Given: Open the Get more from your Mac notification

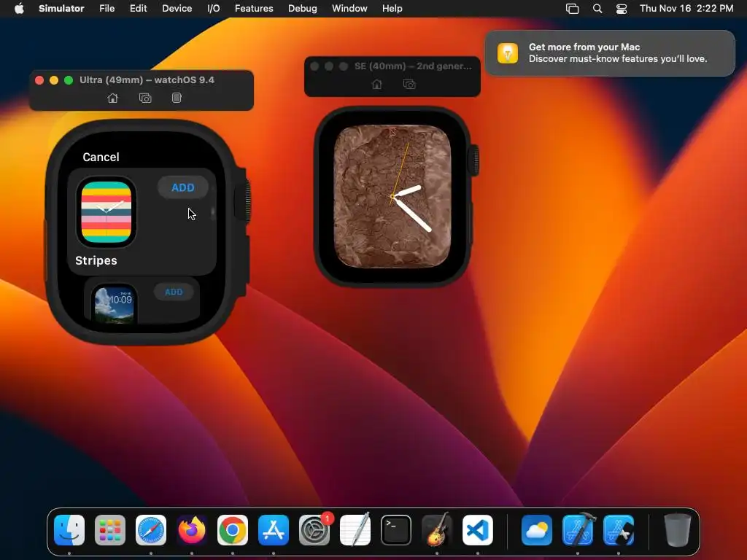Looking at the screenshot, I should click(x=610, y=52).
